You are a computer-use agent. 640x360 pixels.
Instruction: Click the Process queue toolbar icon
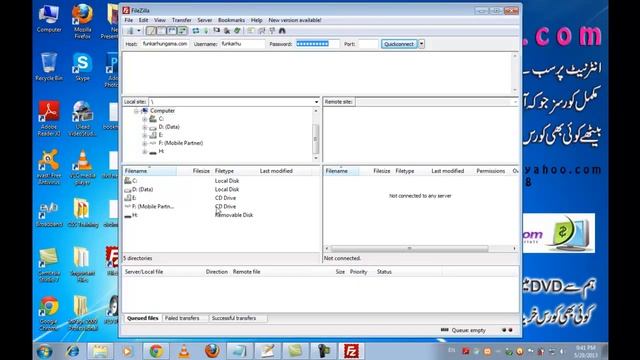click(206, 31)
